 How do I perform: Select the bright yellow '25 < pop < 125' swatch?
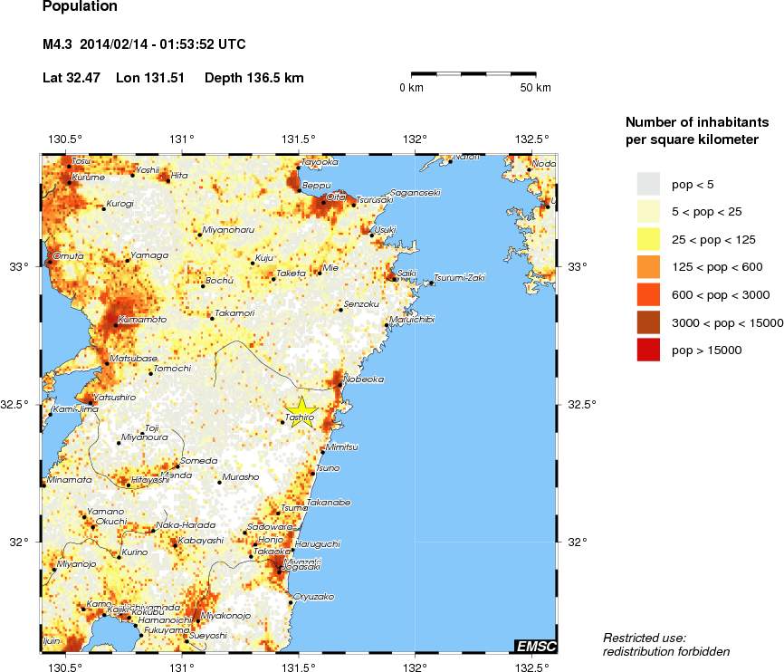[648, 239]
